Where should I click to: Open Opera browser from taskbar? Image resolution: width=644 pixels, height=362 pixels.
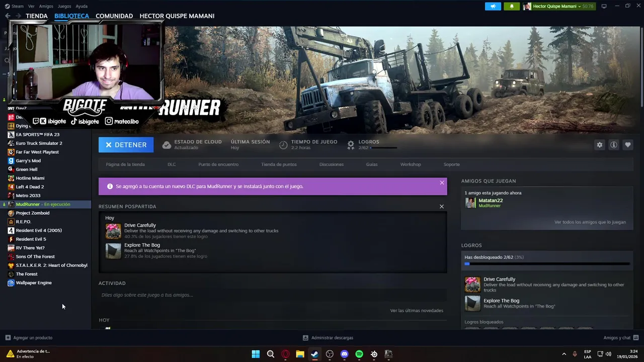click(285, 354)
